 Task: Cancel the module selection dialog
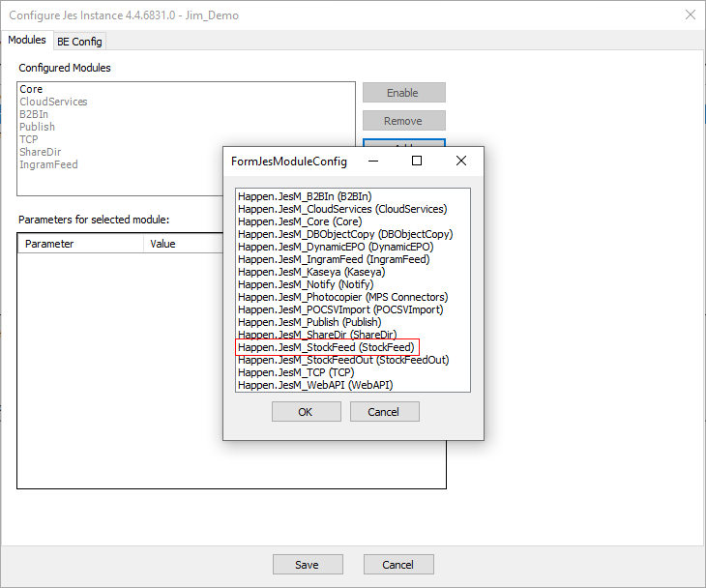(384, 412)
